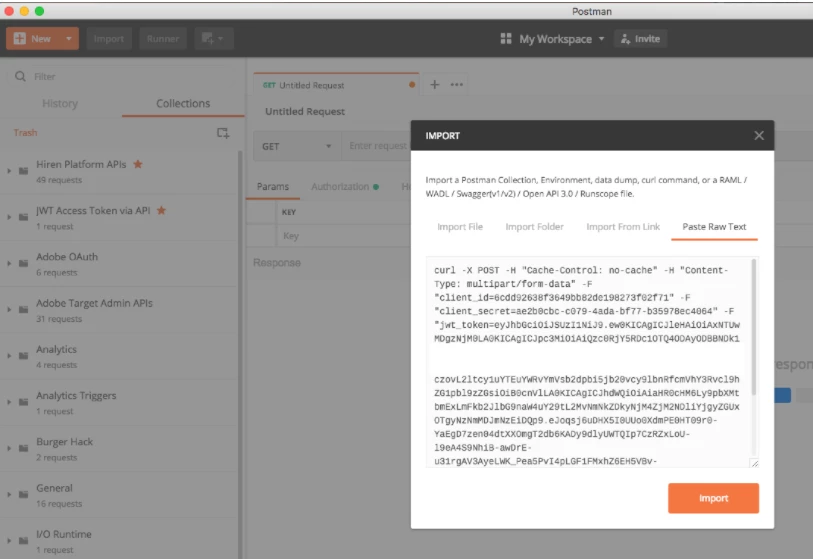Expand the JWT Access Token via API collection
Image resolution: width=813 pixels, height=559 pixels.
[9, 217]
